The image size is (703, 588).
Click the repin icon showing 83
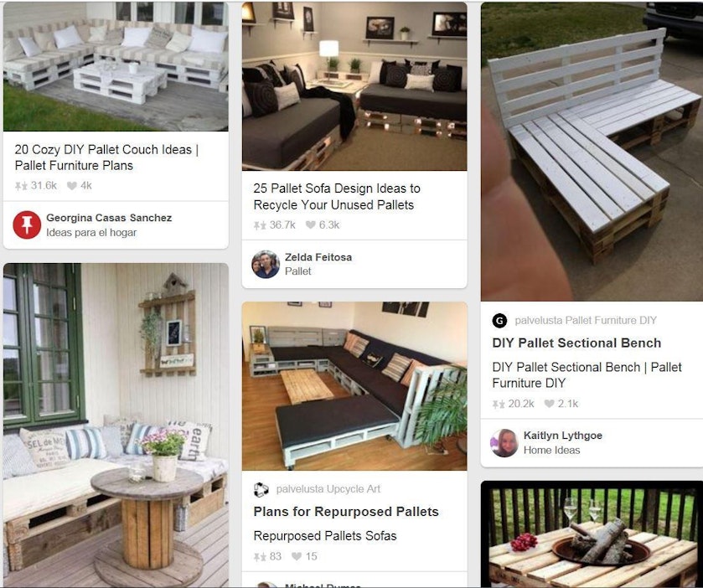(x=260, y=557)
